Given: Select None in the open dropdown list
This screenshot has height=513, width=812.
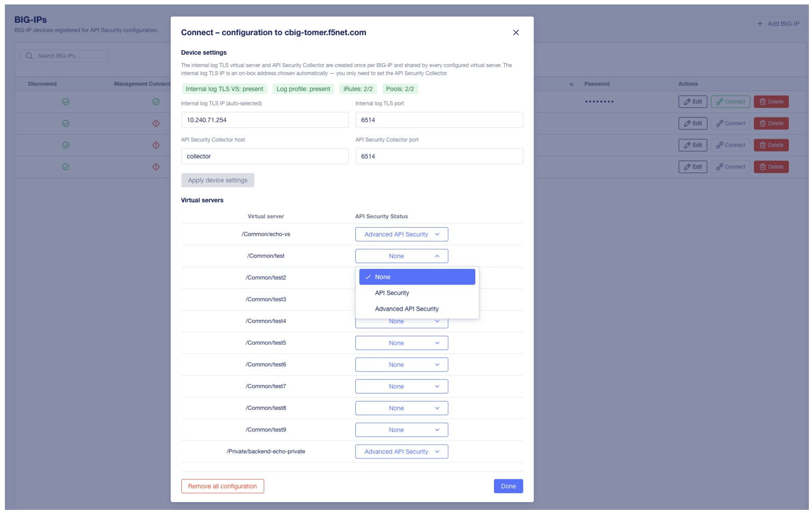Looking at the screenshot, I should (x=417, y=277).
